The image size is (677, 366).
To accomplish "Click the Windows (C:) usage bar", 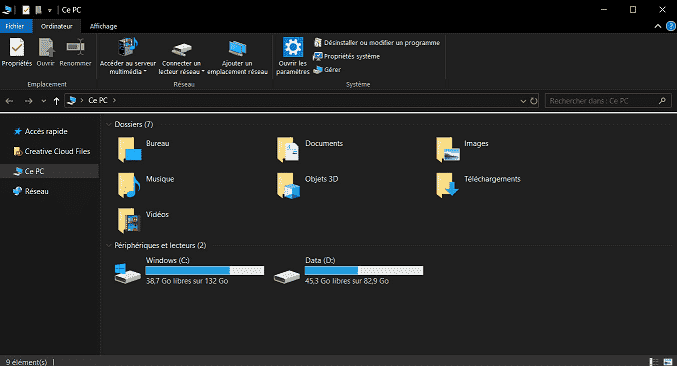I will point(205,271).
